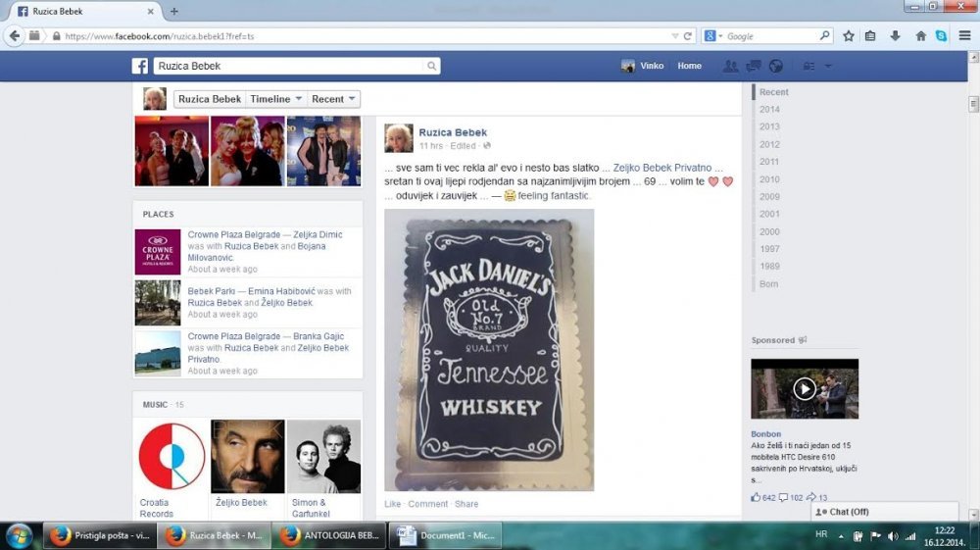Screen dimensions: 980x550
Task: Open the first photo thumbnail in photo strip
Action: coord(171,151)
